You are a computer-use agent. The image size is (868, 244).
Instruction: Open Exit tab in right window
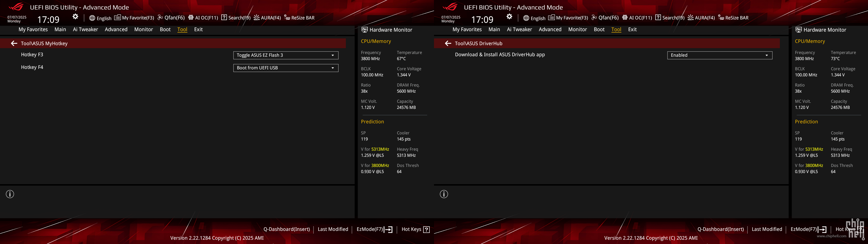632,29
